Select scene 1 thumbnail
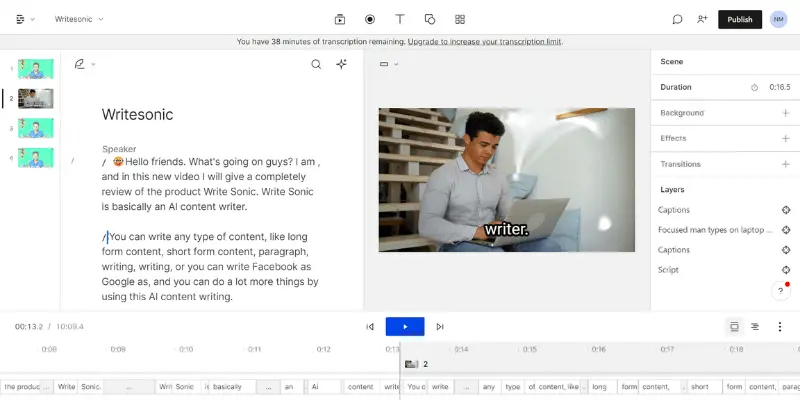Viewport: 800px width, 400px height. [36, 69]
